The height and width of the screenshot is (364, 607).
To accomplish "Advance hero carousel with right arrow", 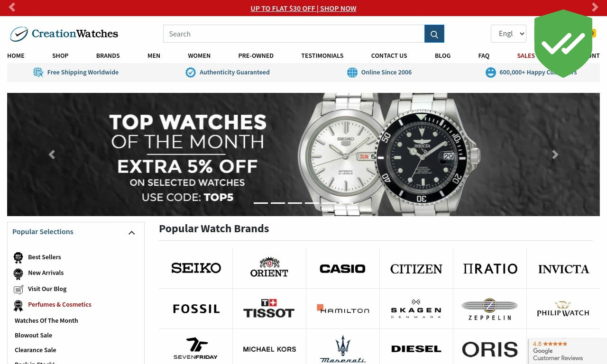I will [x=555, y=155].
